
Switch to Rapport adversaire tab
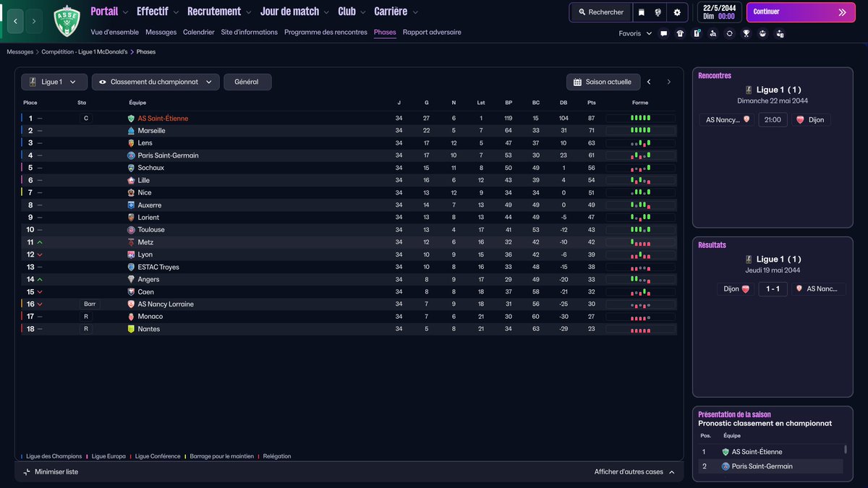(x=432, y=33)
